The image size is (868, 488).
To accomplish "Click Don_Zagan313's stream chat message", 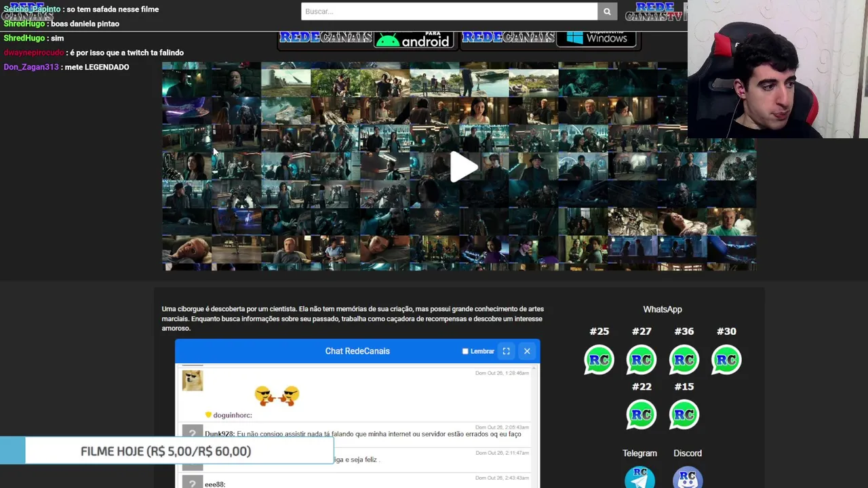I will tap(66, 67).
